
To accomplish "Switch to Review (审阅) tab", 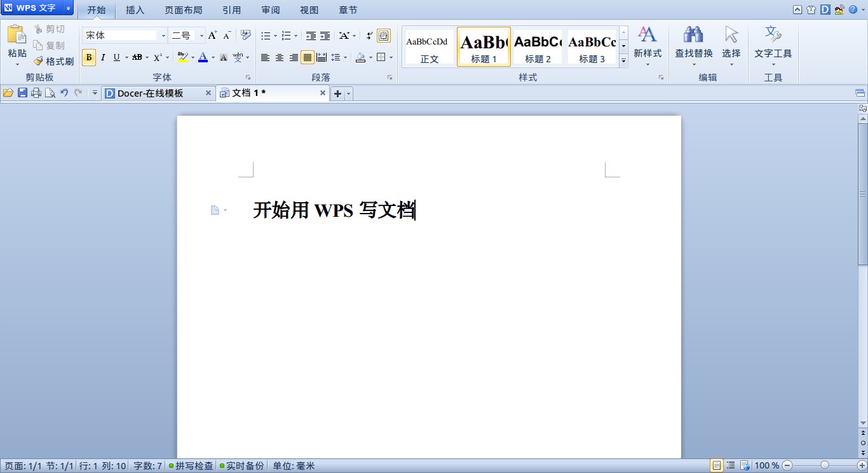I will pyautogui.click(x=271, y=10).
